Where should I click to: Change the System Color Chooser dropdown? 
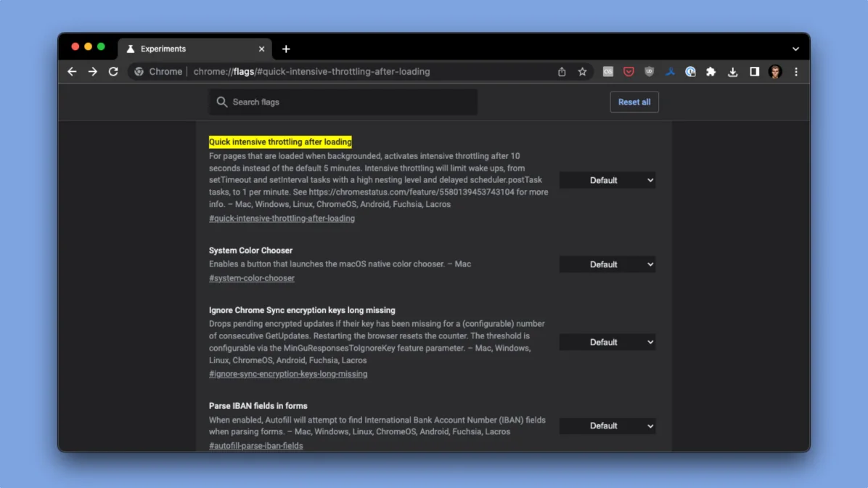(x=607, y=264)
